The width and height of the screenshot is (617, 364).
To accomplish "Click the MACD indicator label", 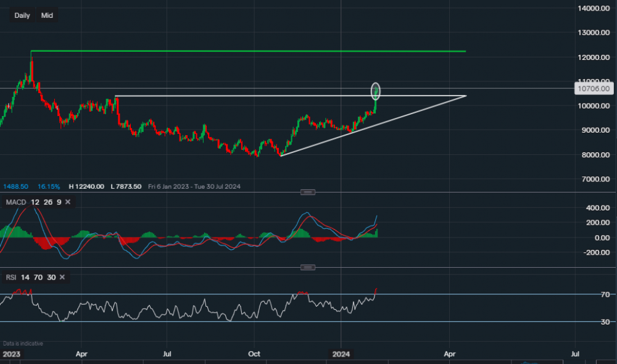I will tap(15, 202).
